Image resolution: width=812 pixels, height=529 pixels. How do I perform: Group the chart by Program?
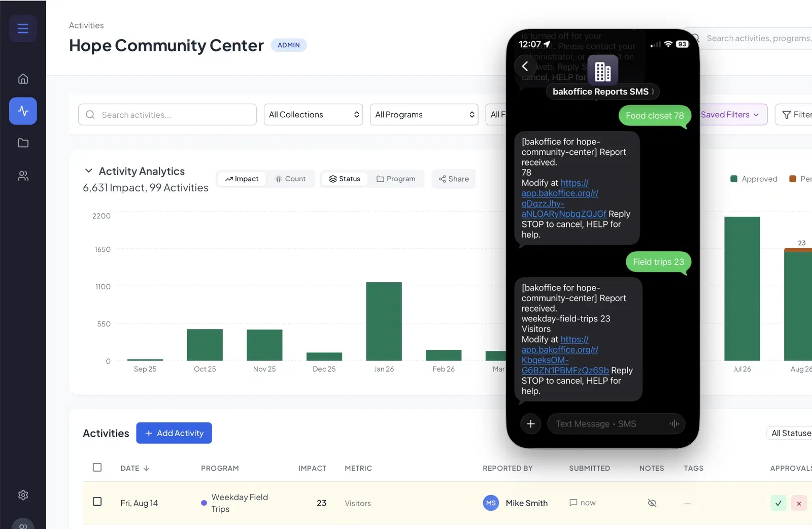tap(396, 179)
